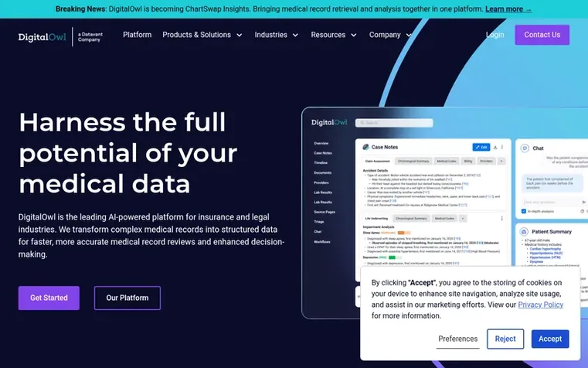Go to the Login page
This screenshot has width=588, height=368.
(495, 35)
